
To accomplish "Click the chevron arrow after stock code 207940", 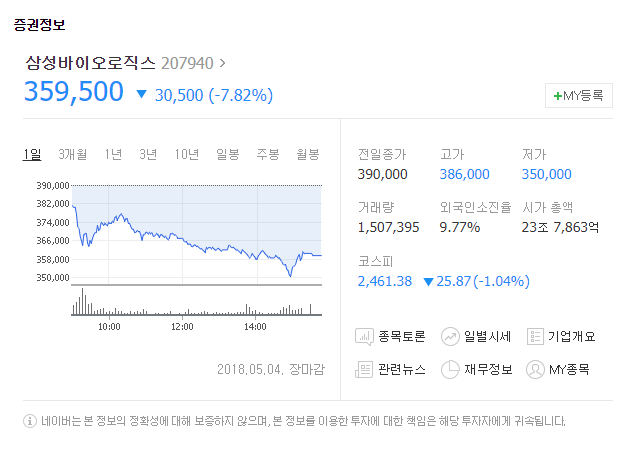I will point(222,63).
